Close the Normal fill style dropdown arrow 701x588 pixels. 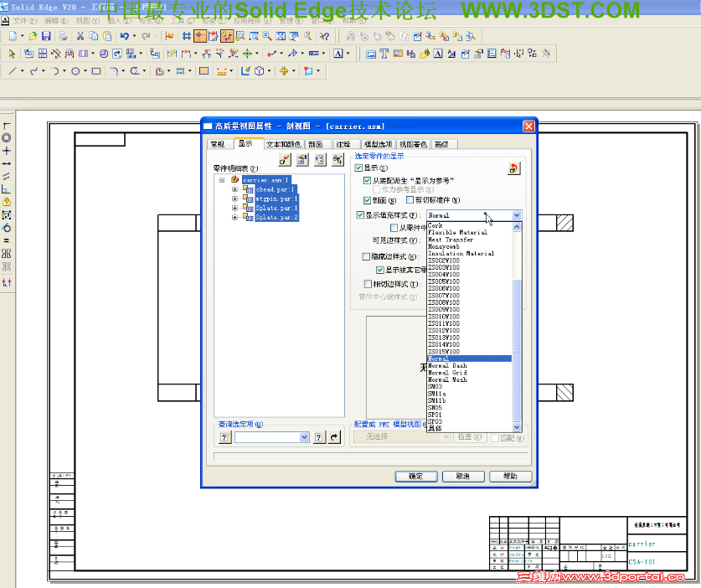517,215
